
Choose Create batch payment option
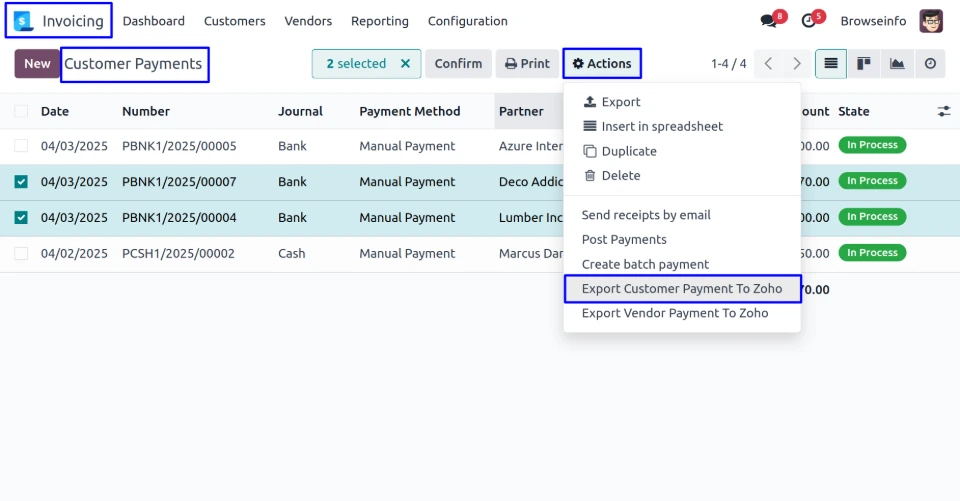pos(645,264)
